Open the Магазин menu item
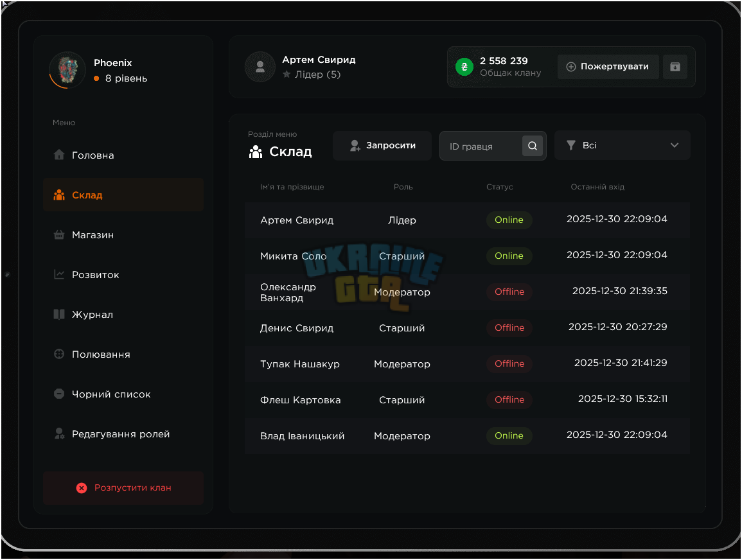The height and width of the screenshot is (560, 742). pyautogui.click(x=123, y=234)
